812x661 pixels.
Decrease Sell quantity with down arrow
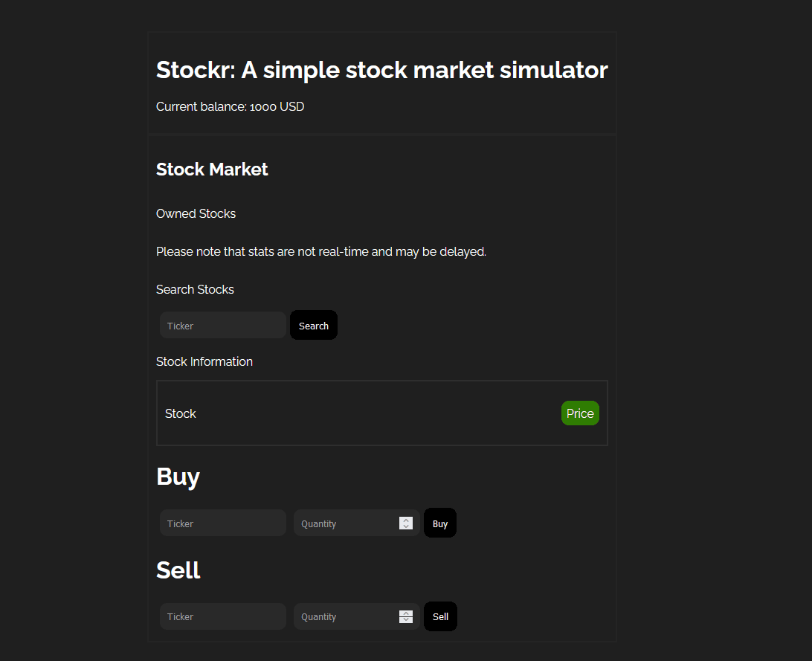coord(406,620)
